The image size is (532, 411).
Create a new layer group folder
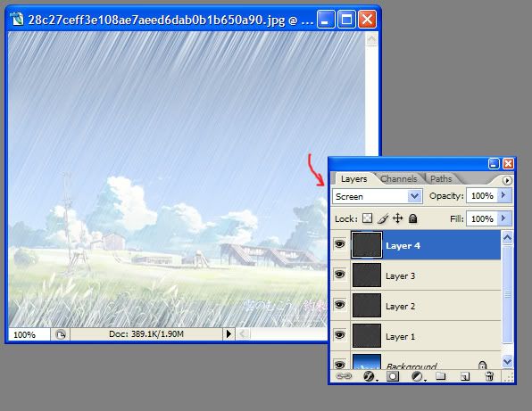pyautogui.click(x=440, y=375)
